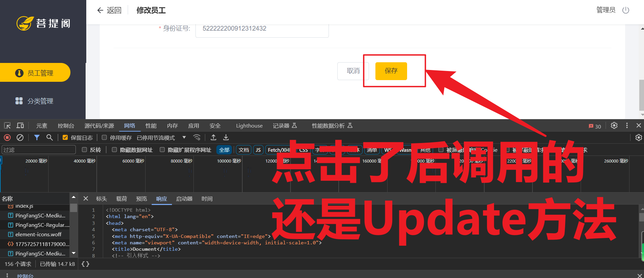The width and height of the screenshot is (644, 278).
Task: Export HAR file download icon
Action: (226, 137)
